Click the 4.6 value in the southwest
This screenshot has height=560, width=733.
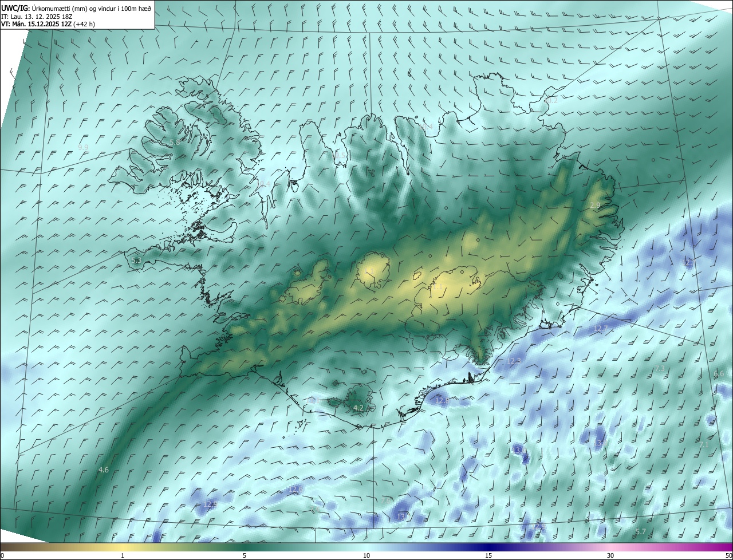pos(103,470)
